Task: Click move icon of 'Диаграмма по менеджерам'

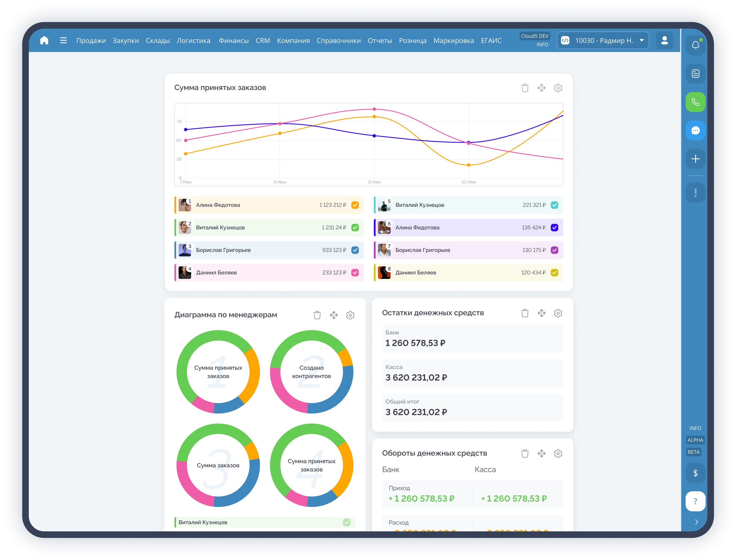Action: coord(333,315)
